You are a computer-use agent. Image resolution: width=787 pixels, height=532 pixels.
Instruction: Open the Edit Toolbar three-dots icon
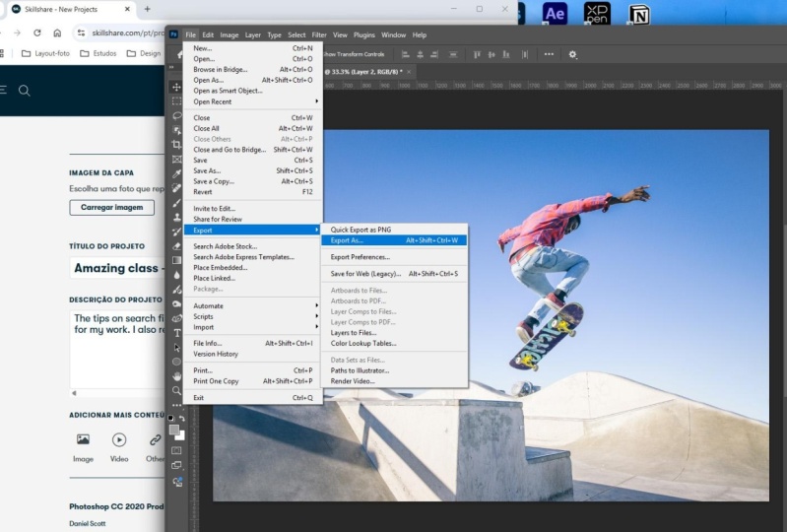[x=176, y=405]
